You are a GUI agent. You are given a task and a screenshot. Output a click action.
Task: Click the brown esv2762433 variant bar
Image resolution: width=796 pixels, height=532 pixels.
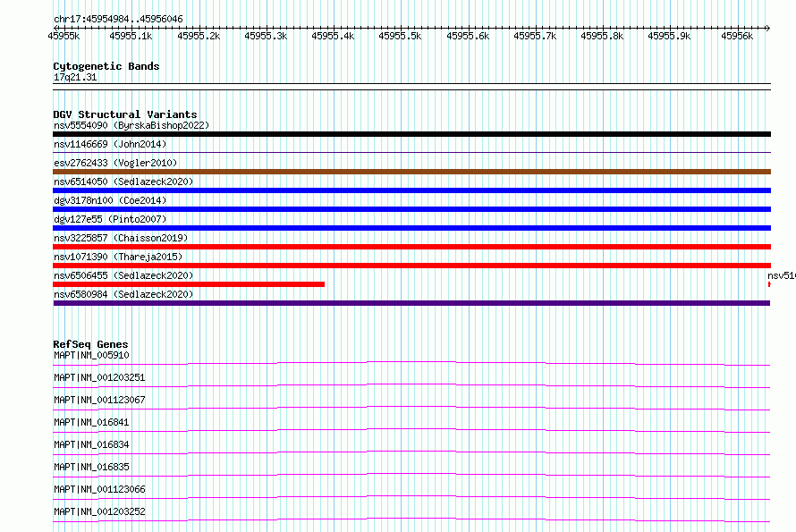[x=411, y=172]
